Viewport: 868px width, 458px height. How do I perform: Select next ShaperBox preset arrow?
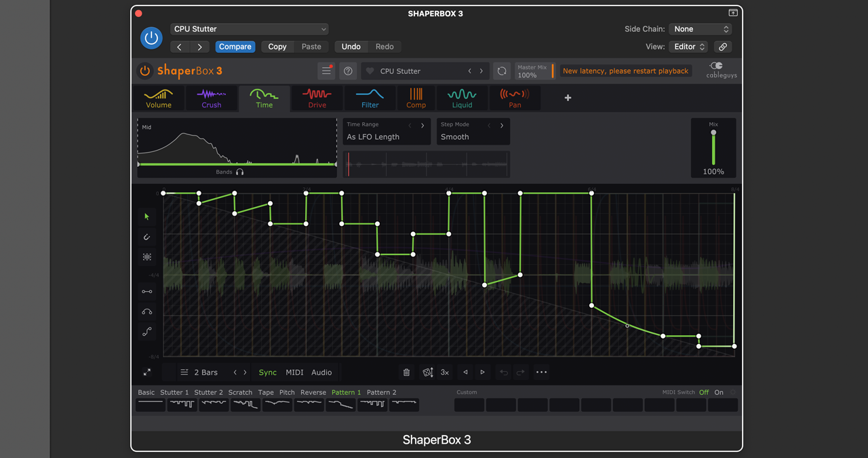pyautogui.click(x=481, y=71)
